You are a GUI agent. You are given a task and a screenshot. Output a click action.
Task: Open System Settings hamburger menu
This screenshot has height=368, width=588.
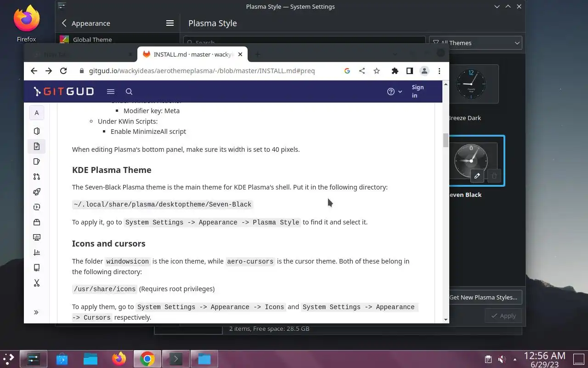coord(170,23)
